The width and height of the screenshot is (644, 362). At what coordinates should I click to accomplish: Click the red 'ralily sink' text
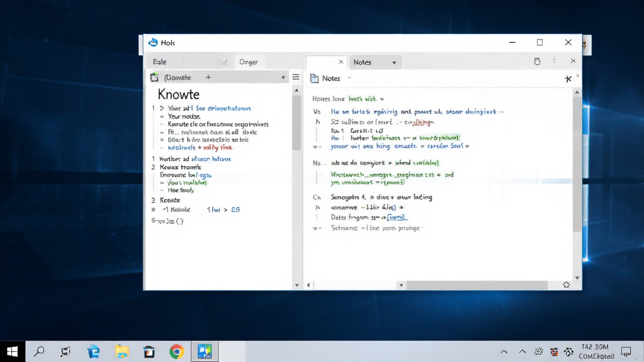click(218, 147)
